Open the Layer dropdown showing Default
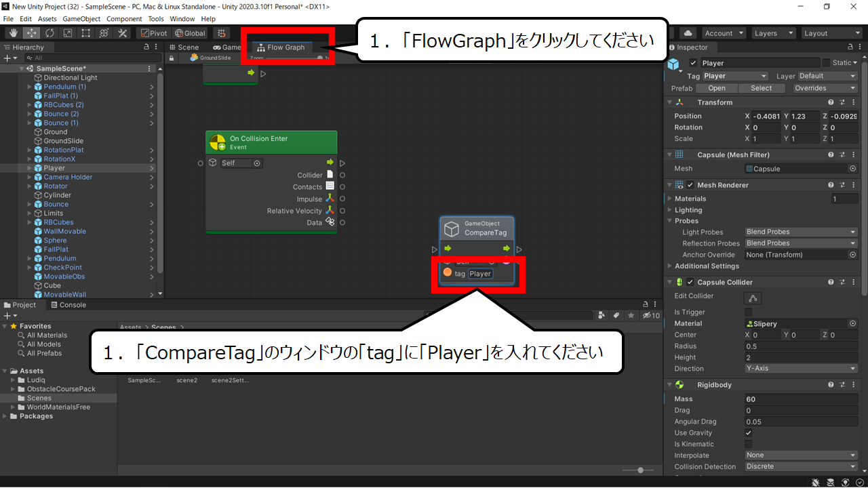 [x=827, y=76]
